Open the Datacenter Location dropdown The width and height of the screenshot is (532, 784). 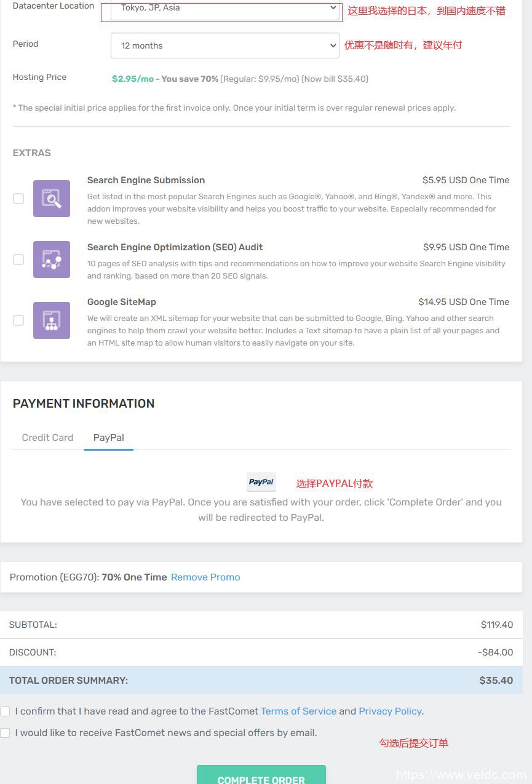tap(224, 9)
